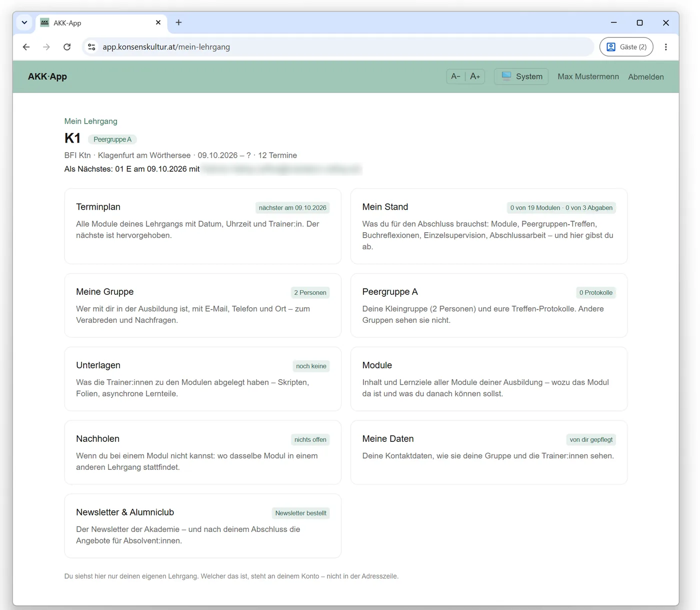Reload the current page

coord(67,47)
